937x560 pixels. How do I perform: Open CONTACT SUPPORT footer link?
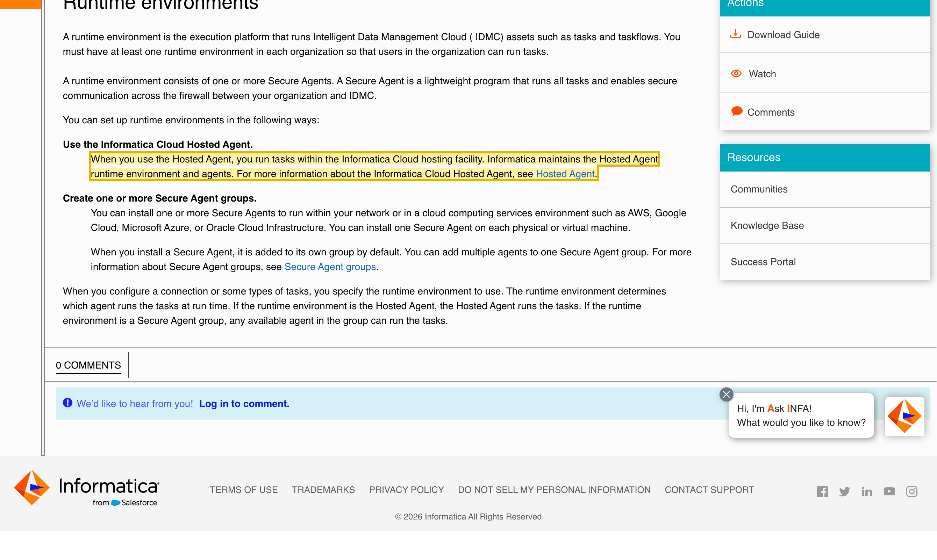pyautogui.click(x=709, y=490)
